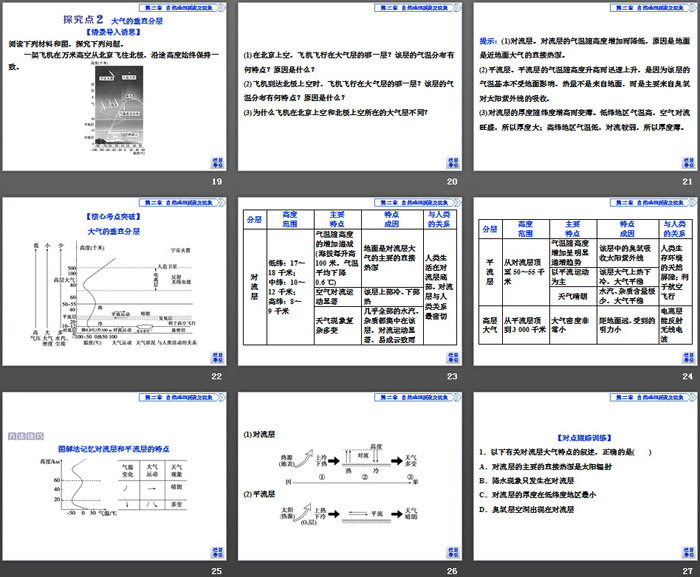The height and width of the screenshot is (577, 700).
Task: Click '(2)平流层' label on slide 26
Action: click(259, 494)
